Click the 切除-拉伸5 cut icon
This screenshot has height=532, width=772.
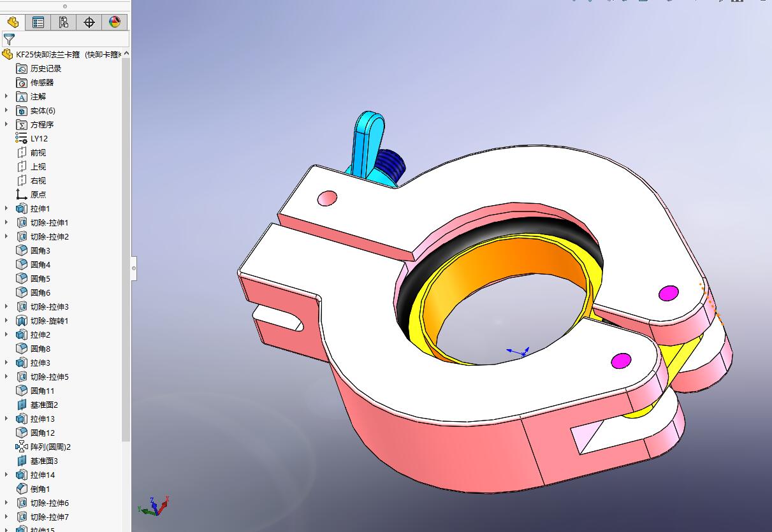pos(22,377)
